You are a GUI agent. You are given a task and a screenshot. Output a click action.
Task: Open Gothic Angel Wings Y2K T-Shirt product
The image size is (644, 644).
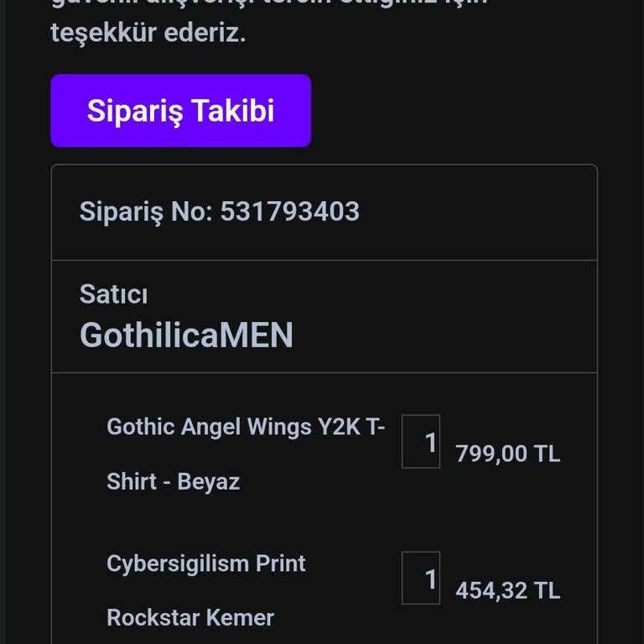pos(246,454)
